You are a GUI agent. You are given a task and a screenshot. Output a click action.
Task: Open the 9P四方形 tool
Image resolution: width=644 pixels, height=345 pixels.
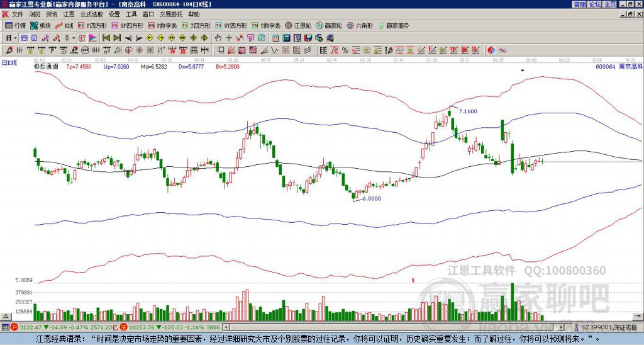click(127, 25)
